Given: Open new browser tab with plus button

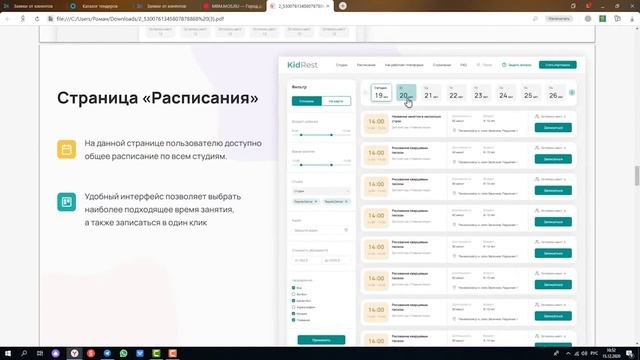Looking at the screenshot, I should click(x=343, y=6).
